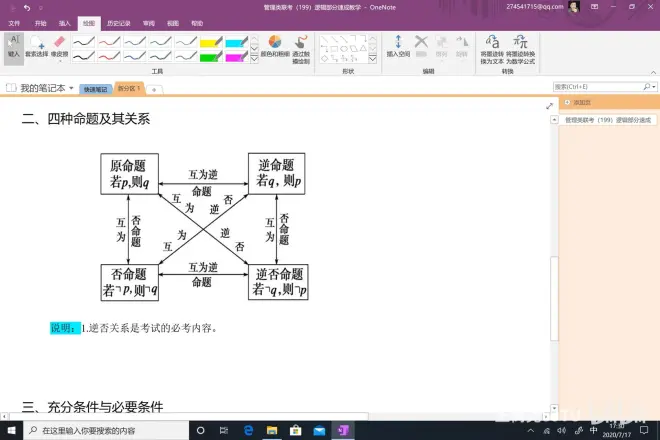
Task: Toggle 通过触摸绘制 draw with touch
Action: (x=301, y=47)
